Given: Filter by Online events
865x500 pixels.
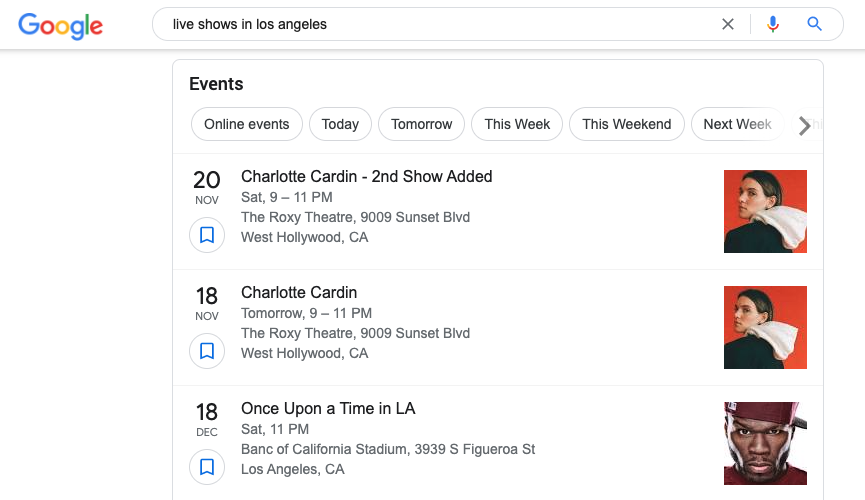Looking at the screenshot, I should click(x=246, y=124).
